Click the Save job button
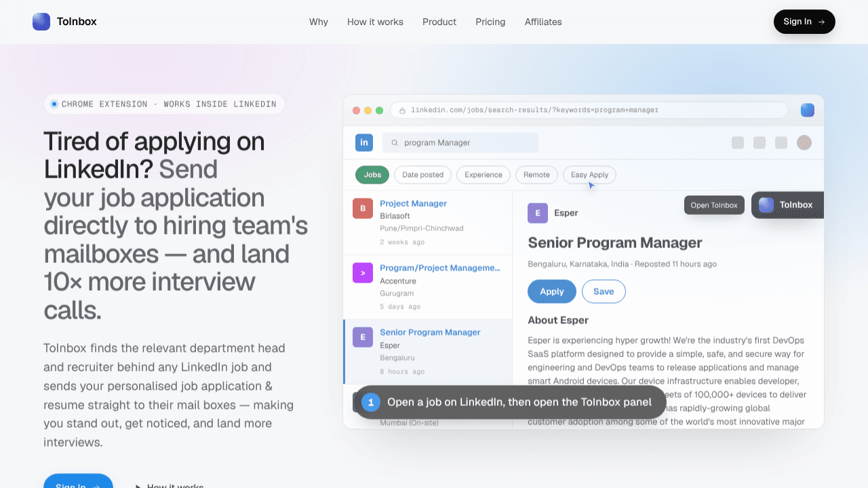This screenshot has width=868, height=488. coord(604,291)
